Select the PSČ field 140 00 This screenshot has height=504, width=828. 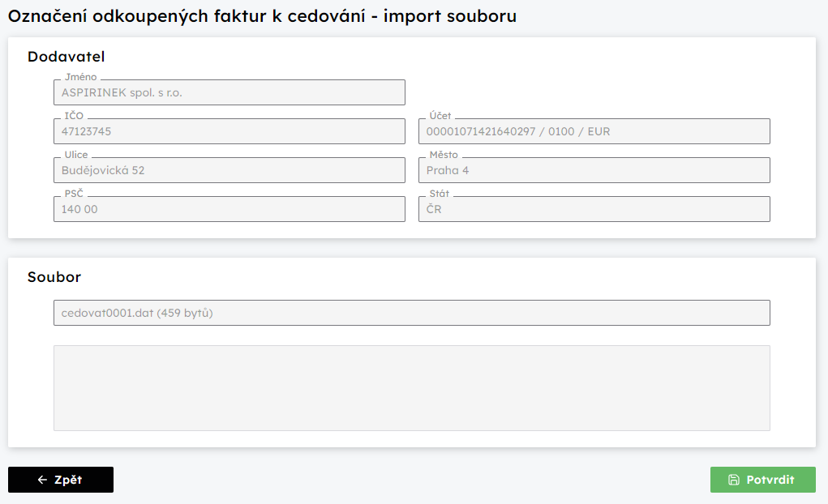point(230,209)
